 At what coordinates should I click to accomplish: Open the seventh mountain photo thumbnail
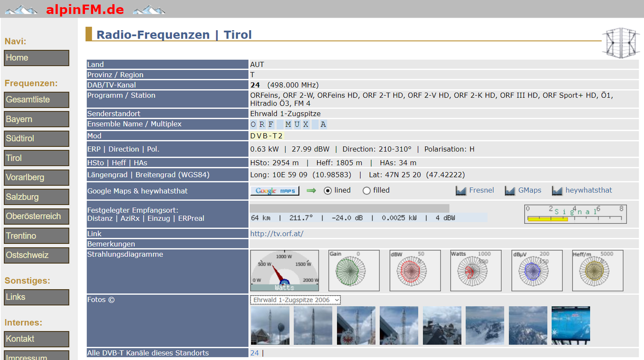(528, 325)
